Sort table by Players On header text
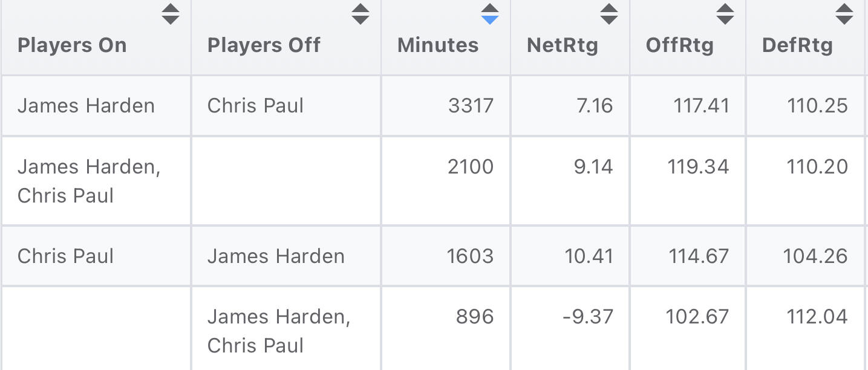Viewport: 868px width, 370px height. 72,45
